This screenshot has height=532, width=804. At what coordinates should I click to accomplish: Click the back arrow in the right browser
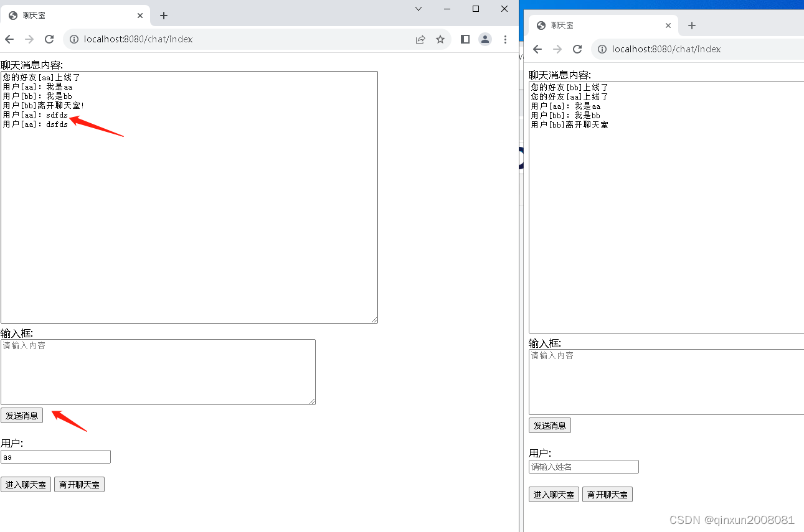point(537,49)
